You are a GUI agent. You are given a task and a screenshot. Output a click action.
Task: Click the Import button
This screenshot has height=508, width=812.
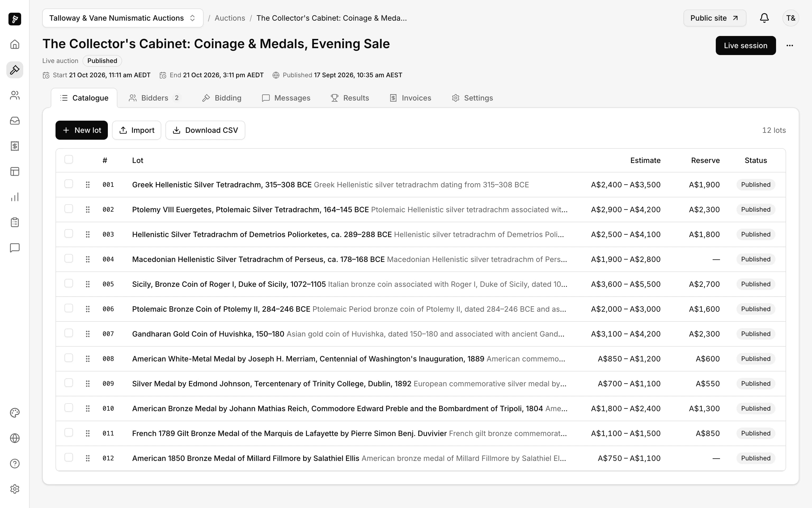[x=137, y=130]
